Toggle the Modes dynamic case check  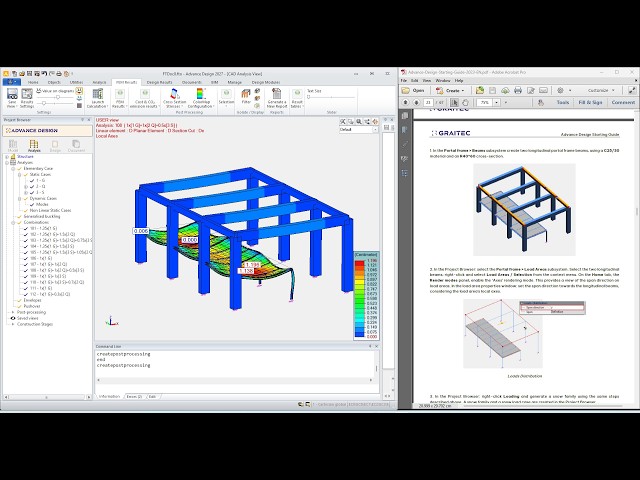[32, 204]
